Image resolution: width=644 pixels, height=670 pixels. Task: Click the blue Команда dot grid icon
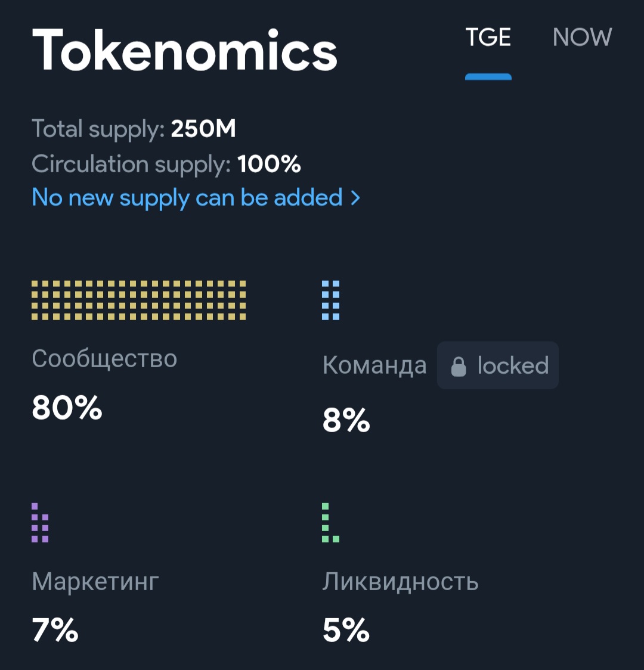(x=331, y=300)
